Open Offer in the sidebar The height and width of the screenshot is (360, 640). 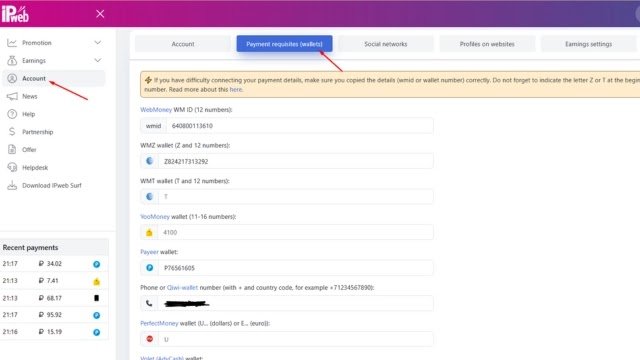point(54,149)
